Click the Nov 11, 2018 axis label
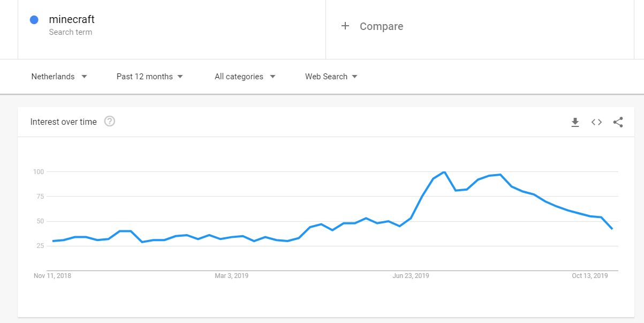The image size is (644, 323). pos(52,276)
